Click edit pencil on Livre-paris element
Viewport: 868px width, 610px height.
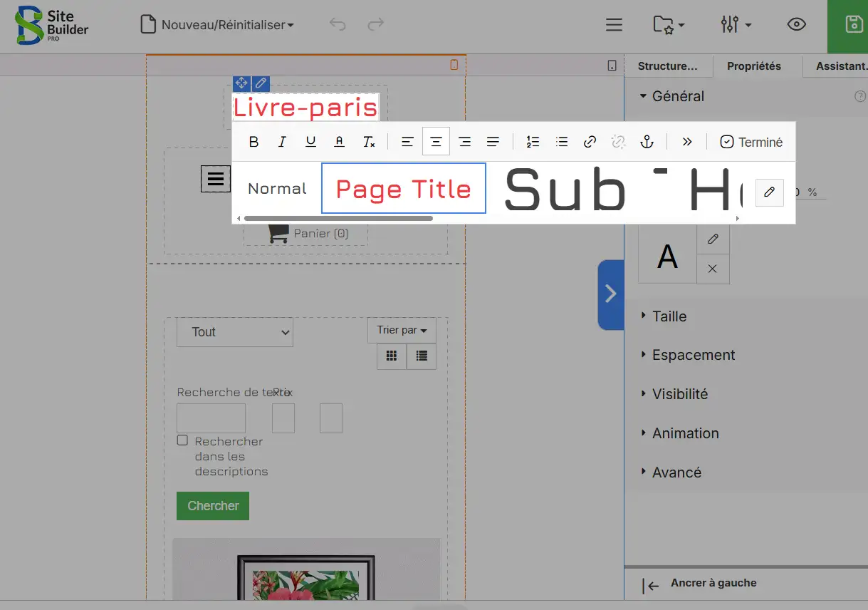pos(261,83)
